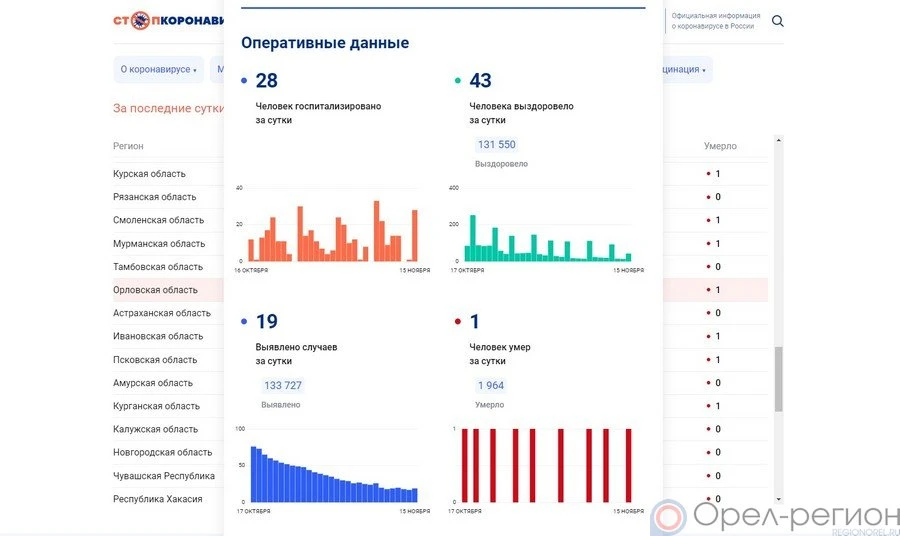Click the Умерло column header

[720, 146]
